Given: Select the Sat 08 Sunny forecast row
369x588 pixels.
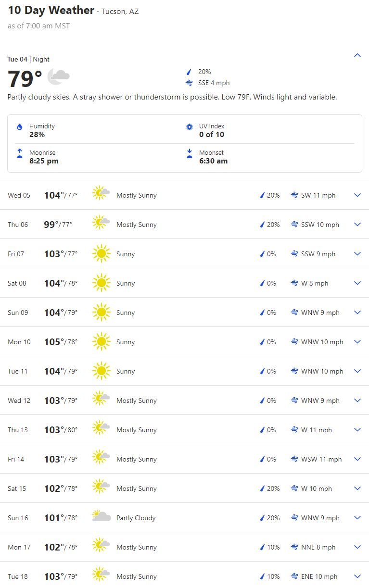Looking at the screenshot, I should click(x=184, y=283).
